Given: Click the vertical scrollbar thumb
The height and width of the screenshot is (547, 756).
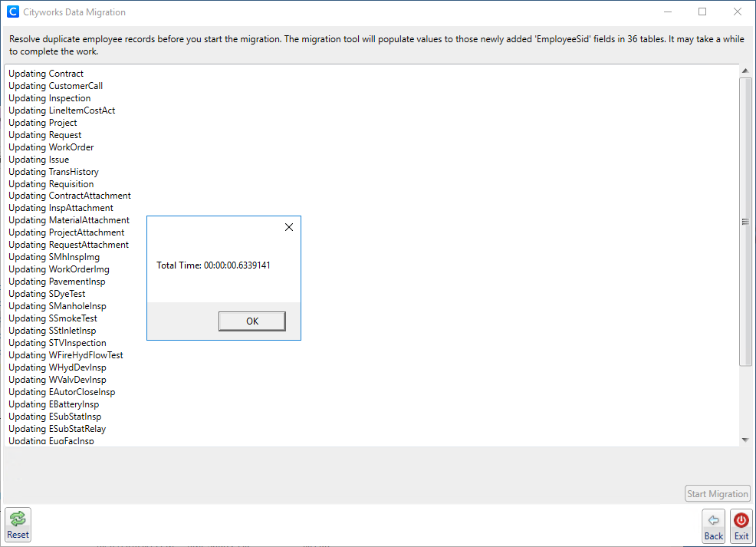Looking at the screenshot, I should click(744, 221).
